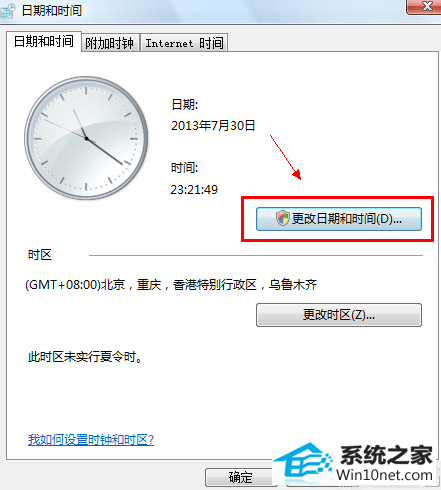Open the 我如何设置时钟和时区? help link
441x490 pixels.
tap(91, 440)
